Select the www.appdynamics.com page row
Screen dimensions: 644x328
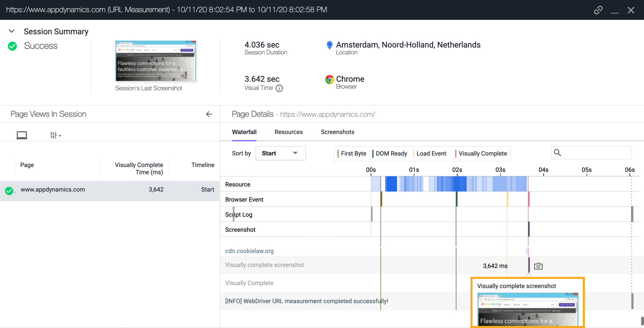109,191
